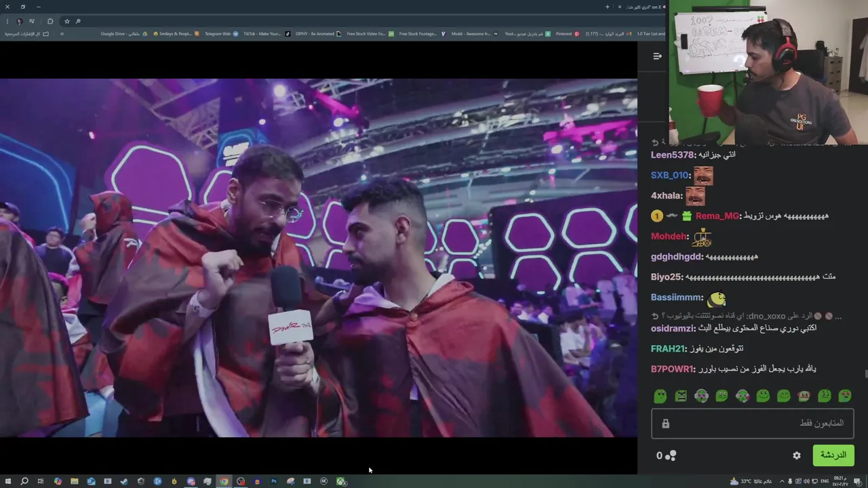The height and width of the screenshot is (488, 868).
Task: Click the followers-only chat input field
Action: coord(752,424)
